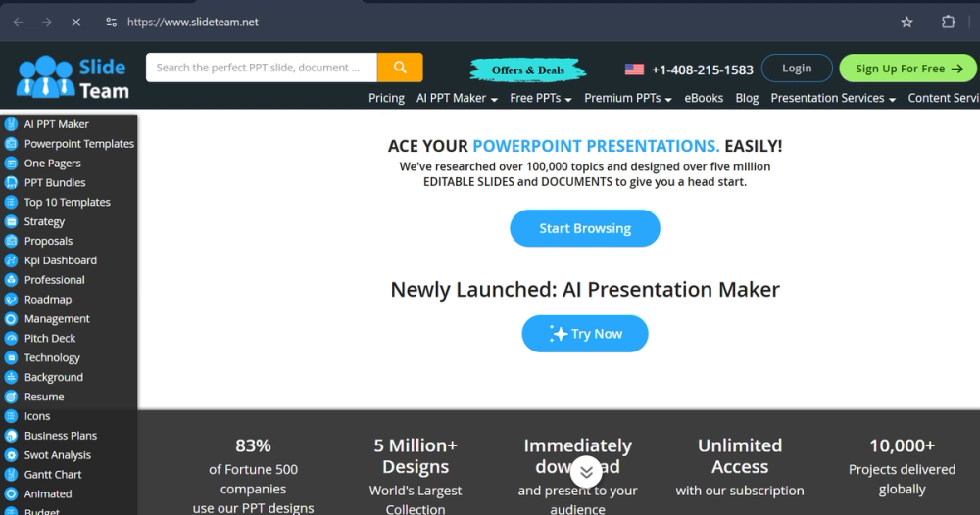Viewport: 980px width, 515px height.
Task: Expand the Presentation Services dropdown menu
Action: pos(833,98)
